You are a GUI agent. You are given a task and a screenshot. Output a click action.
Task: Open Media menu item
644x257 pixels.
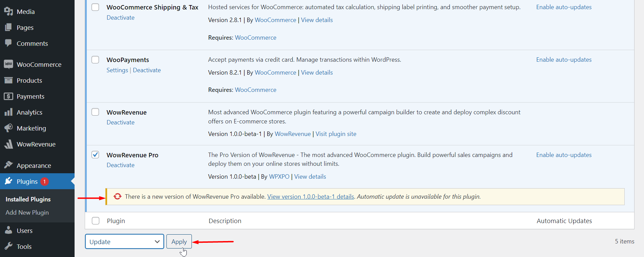pos(26,12)
